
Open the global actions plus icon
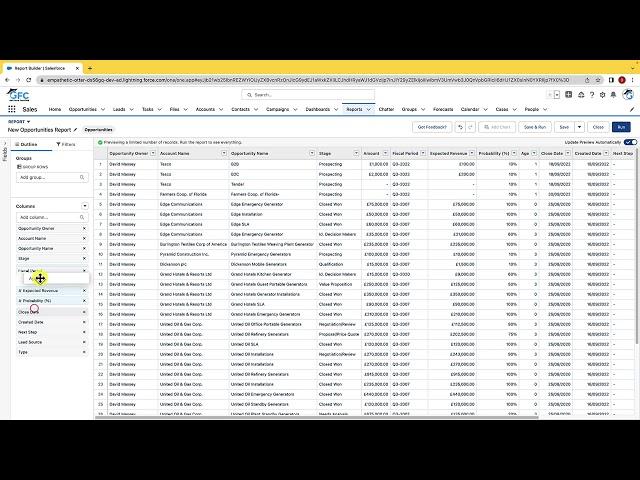pyautogui.click(x=569, y=95)
